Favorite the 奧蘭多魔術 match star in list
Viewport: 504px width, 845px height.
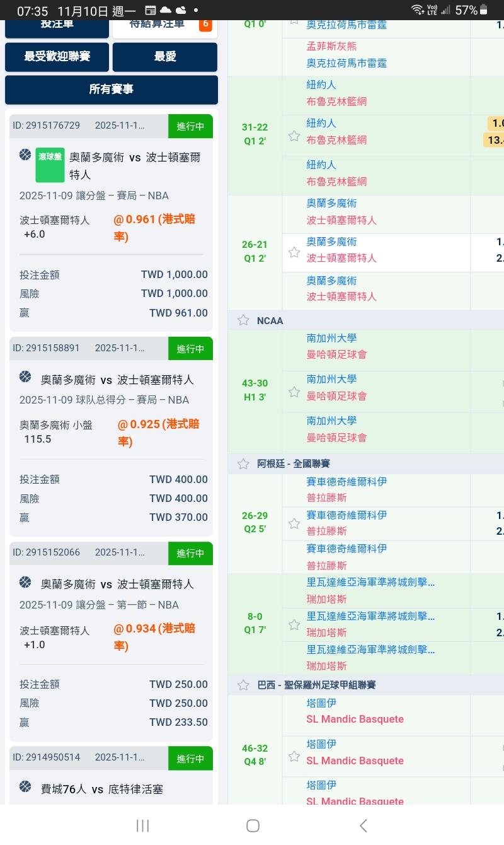tap(294, 252)
